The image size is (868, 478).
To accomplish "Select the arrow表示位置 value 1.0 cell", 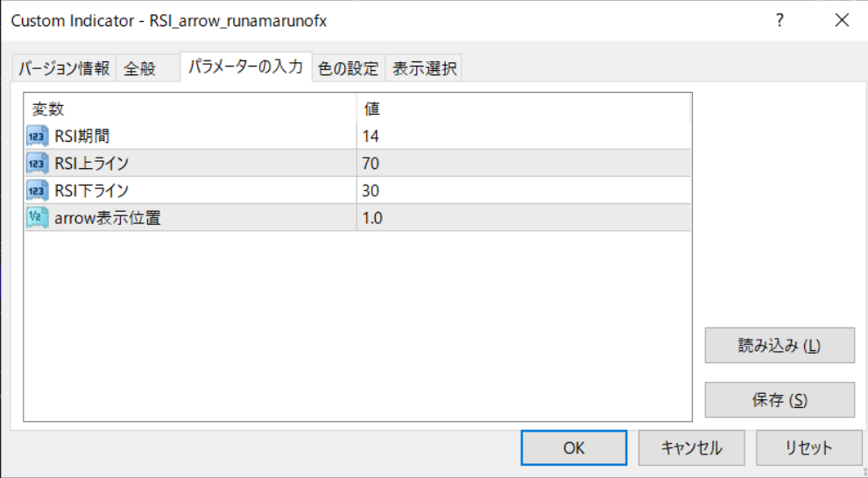I will [x=524, y=218].
